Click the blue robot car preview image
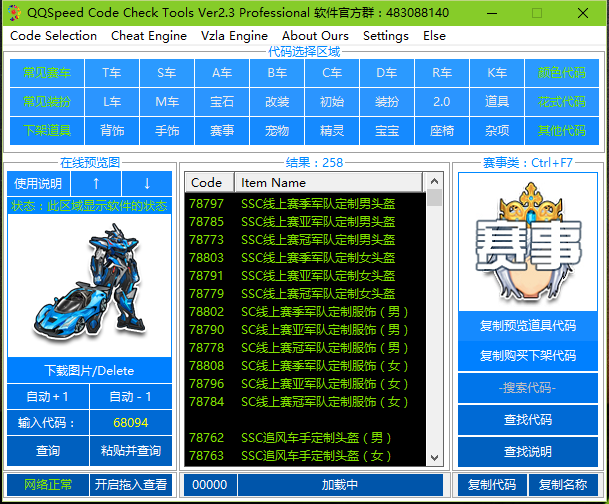 (x=90, y=285)
